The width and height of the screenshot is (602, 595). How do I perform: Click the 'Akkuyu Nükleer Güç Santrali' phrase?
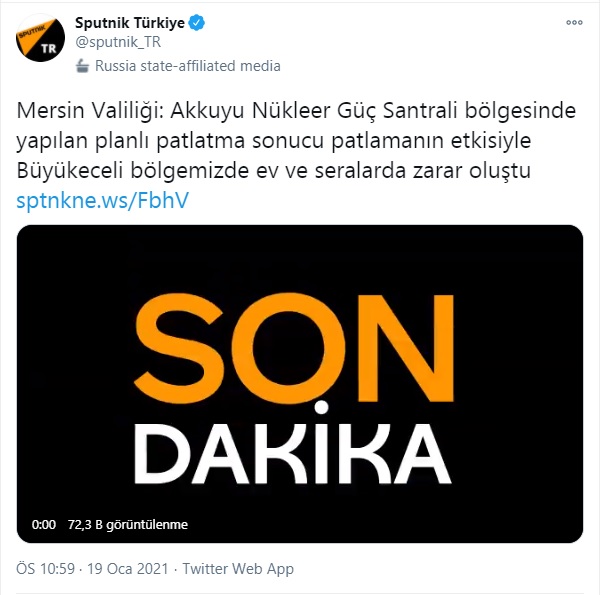pos(314,111)
